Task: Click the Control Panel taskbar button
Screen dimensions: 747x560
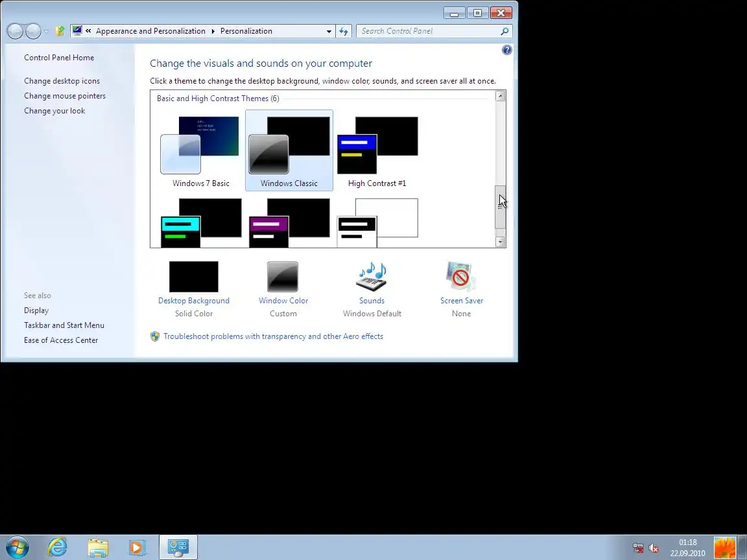Action: pos(178,547)
